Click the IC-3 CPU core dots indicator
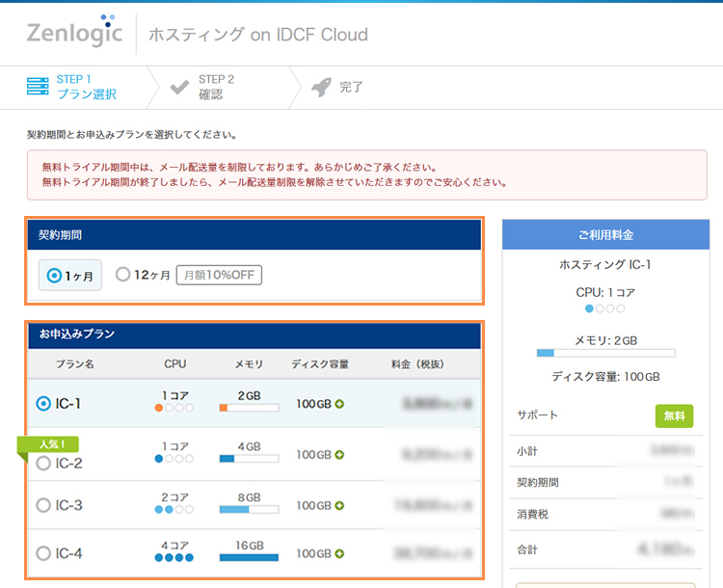This screenshot has height=588, width=723. coord(174,509)
